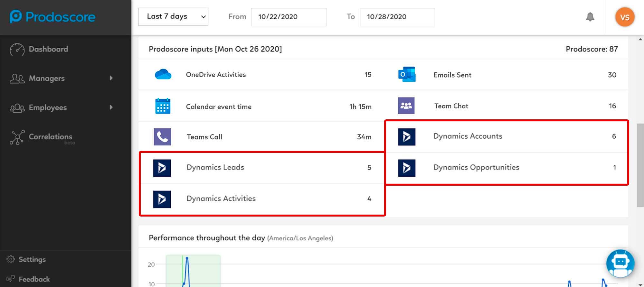Click Dynamics Accounts label
Image resolution: width=644 pixels, height=287 pixels.
468,136
